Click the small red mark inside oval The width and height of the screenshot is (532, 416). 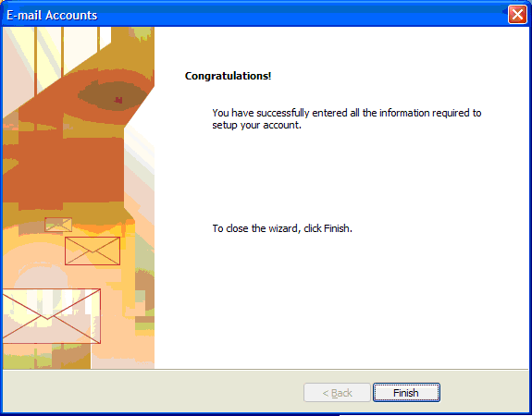tap(118, 100)
